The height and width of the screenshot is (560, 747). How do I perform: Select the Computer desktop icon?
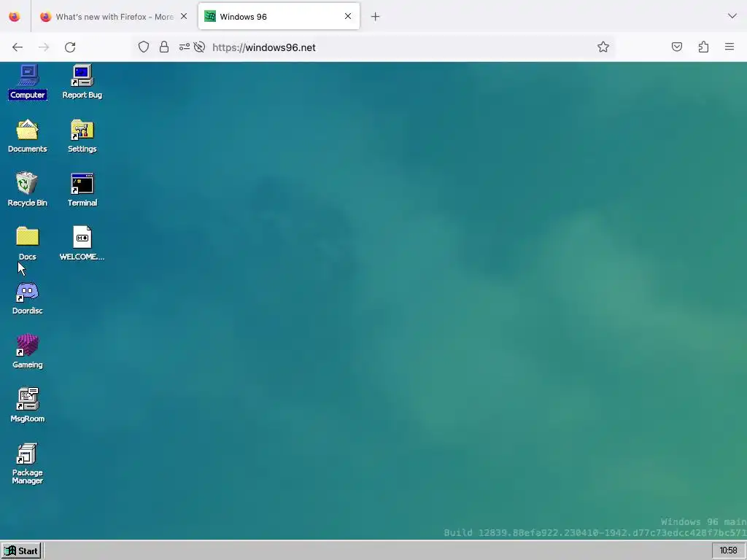click(28, 82)
